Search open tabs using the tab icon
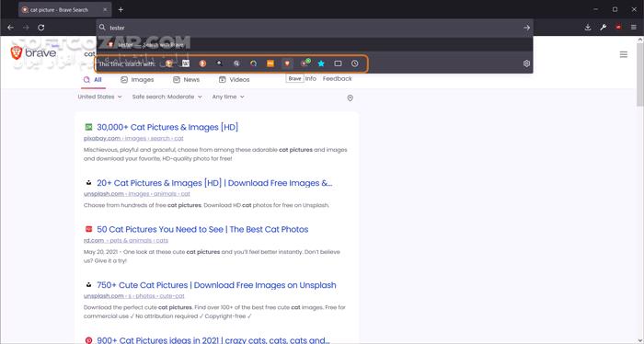 click(338, 63)
